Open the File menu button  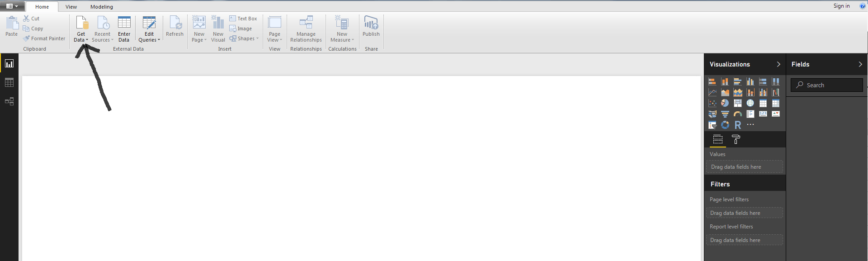(12, 6)
